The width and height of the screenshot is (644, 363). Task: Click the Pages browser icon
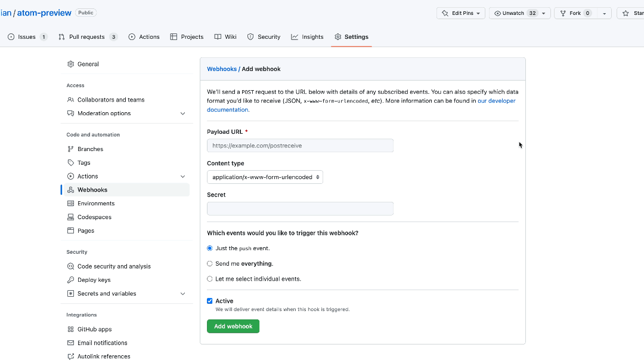[x=70, y=230]
